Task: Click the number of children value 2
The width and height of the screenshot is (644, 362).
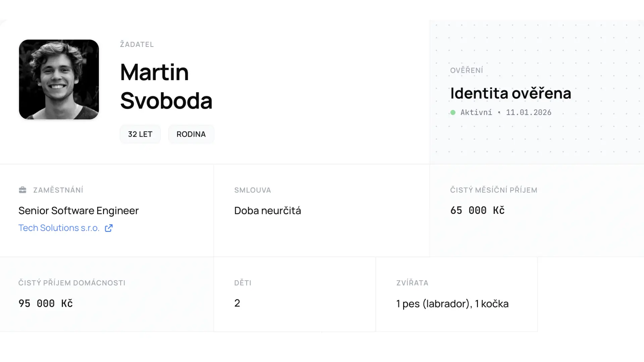Action: (x=237, y=303)
